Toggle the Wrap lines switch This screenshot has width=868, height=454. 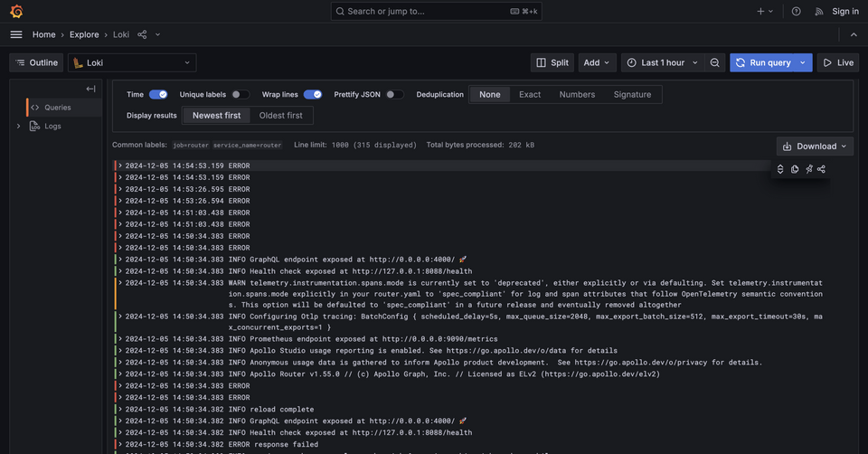[x=313, y=94]
